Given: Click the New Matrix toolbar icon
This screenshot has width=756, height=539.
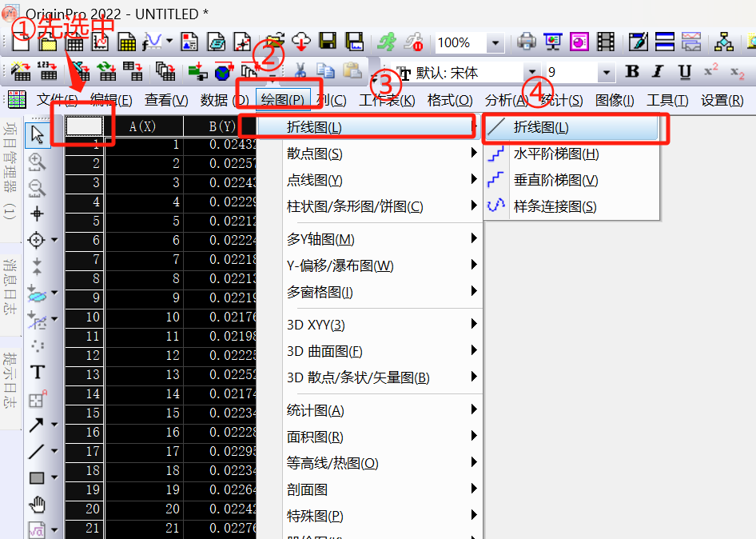Looking at the screenshot, I should point(126,42).
